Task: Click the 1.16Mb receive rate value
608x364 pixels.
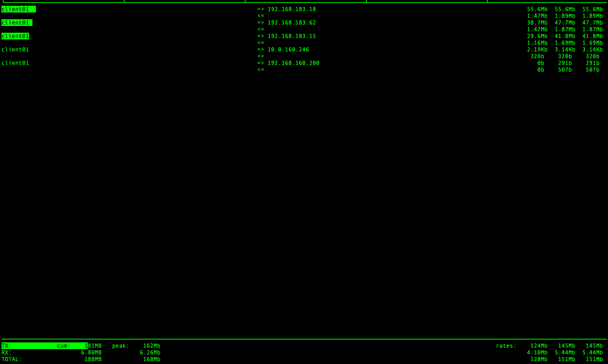Action: [537, 43]
